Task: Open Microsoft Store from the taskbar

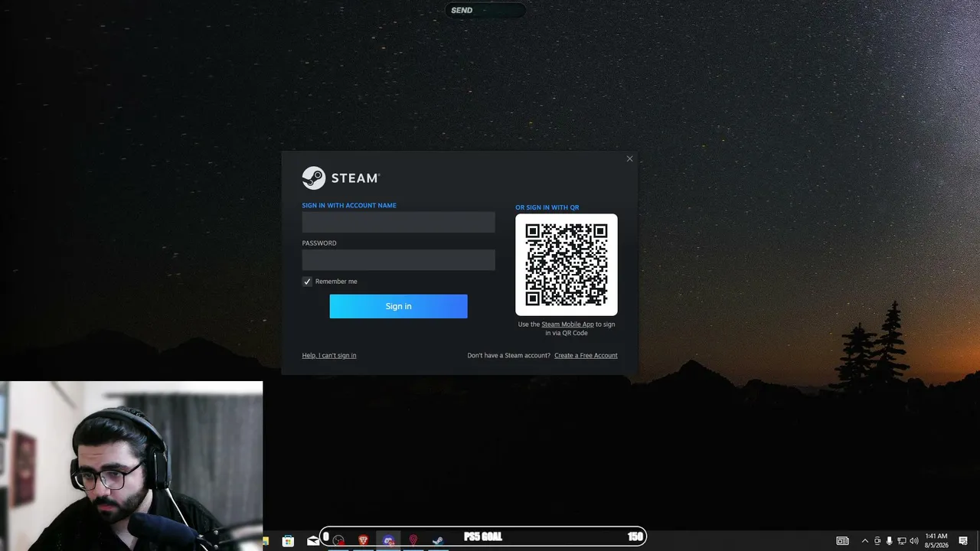Action: (288, 541)
